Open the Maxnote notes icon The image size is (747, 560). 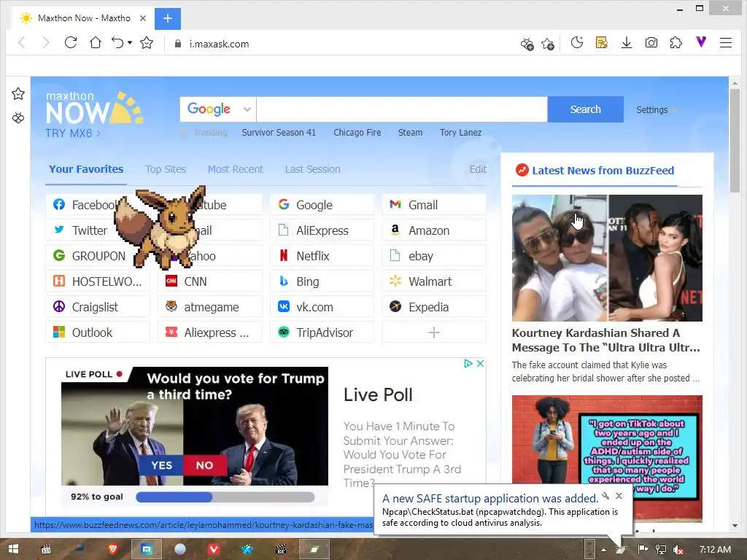pyautogui.click(x=602, y=43)
